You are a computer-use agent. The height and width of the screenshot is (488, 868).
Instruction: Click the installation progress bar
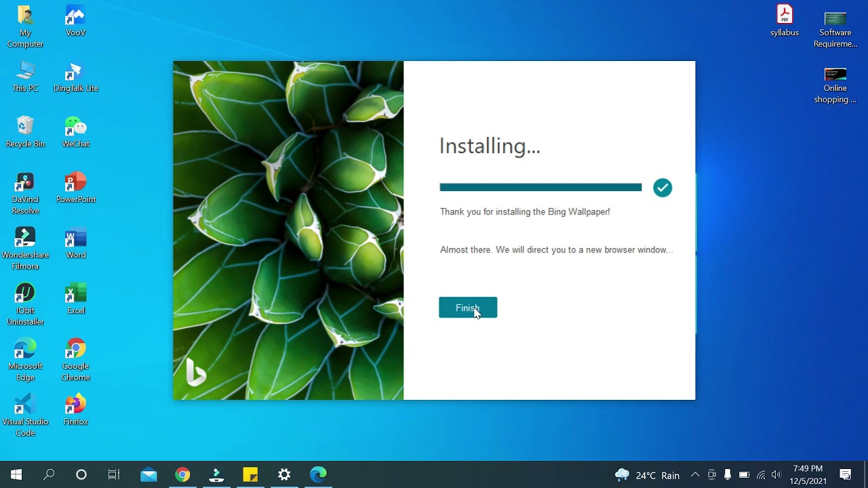540,188
